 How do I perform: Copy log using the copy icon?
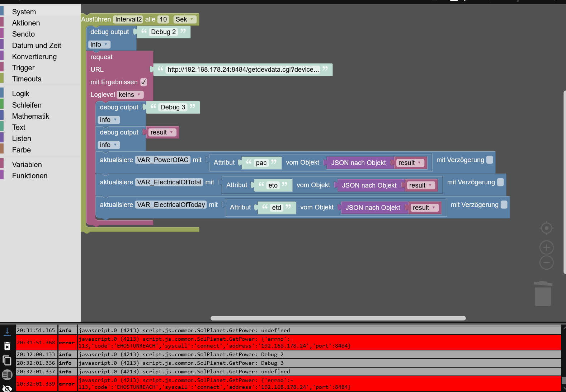[x=7, y=360]
